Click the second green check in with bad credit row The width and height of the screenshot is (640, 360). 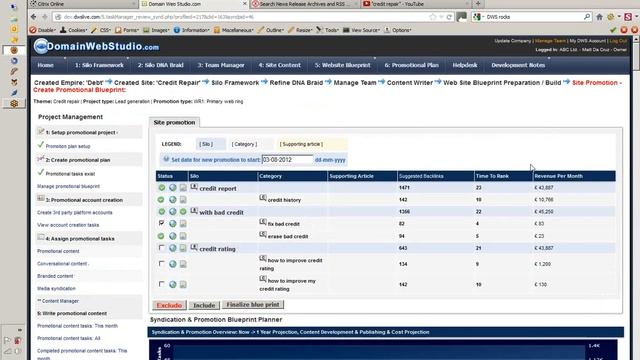tap(183, 212)
